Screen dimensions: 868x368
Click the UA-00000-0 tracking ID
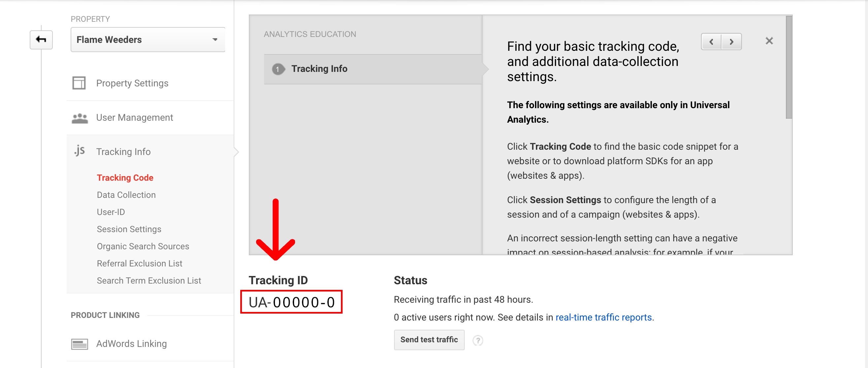pyautogui.click(x=291, y=302)
